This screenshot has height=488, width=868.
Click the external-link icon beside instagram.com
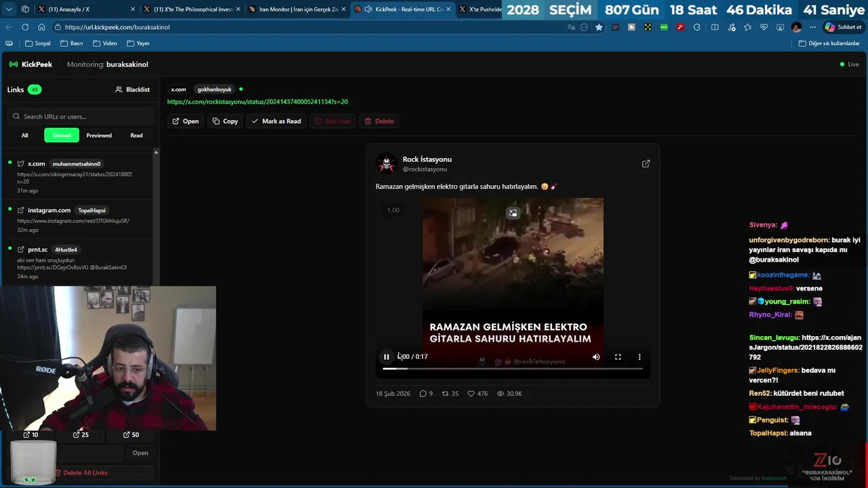[x=20, y=210]
